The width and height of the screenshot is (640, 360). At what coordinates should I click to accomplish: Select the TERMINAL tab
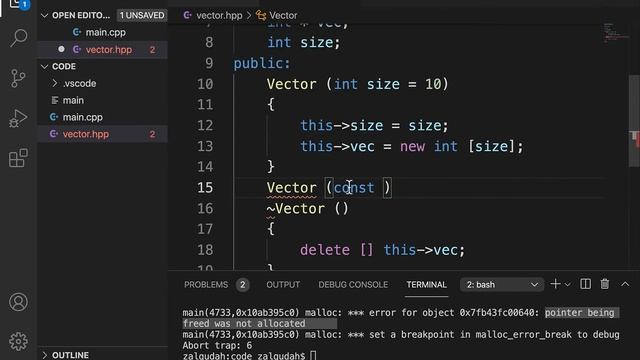point(427,284)
